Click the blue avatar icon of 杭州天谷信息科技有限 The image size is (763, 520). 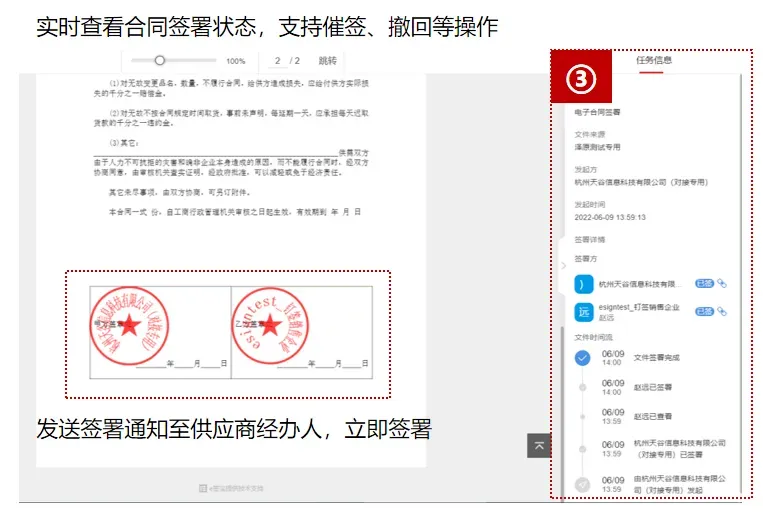(583, 284)
